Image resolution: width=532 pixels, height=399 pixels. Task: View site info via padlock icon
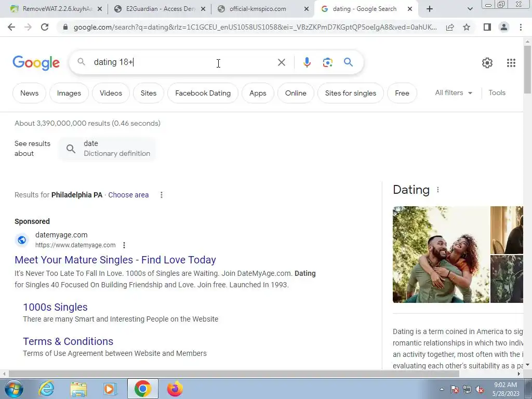[x=65, y=27]
